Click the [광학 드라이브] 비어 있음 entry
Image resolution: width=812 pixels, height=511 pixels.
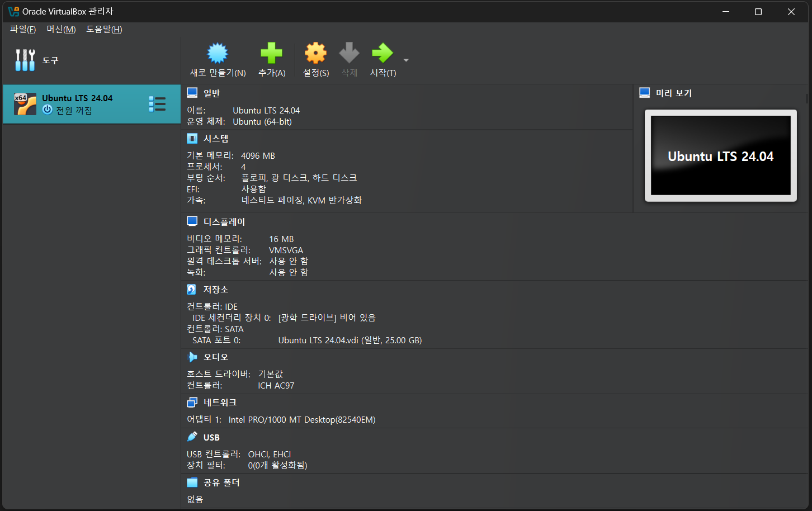327,318
